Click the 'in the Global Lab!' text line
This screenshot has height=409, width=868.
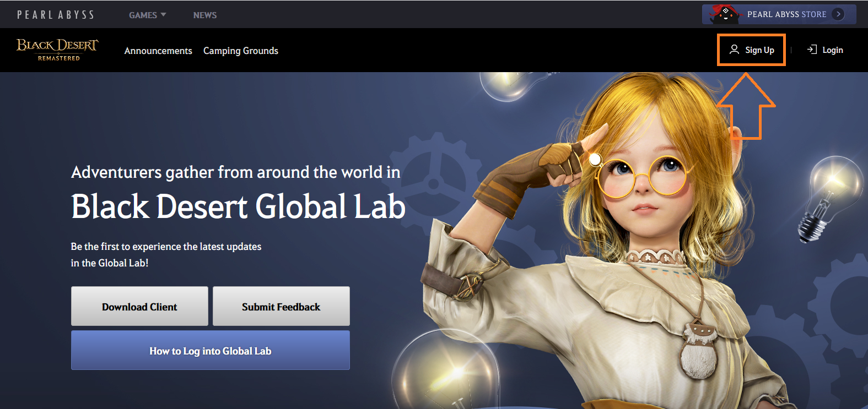click(x=110, y=263)
